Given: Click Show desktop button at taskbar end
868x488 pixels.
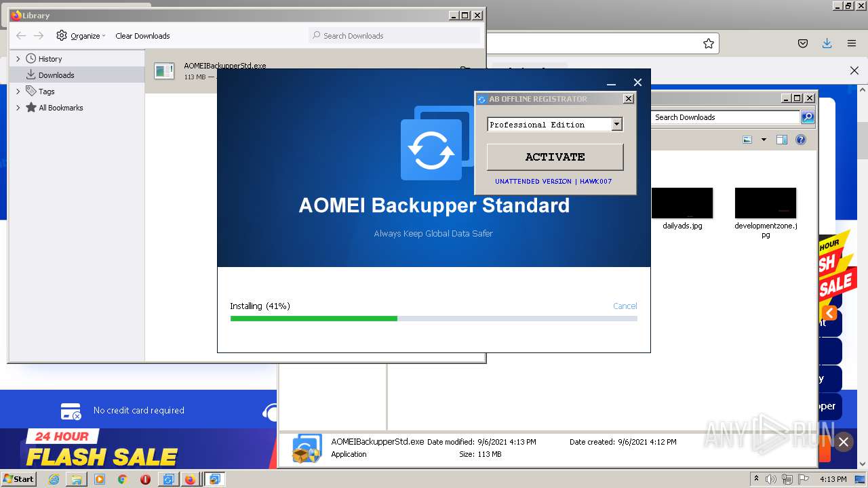Looking at the screenshot, I should click(x=861, y=479).
